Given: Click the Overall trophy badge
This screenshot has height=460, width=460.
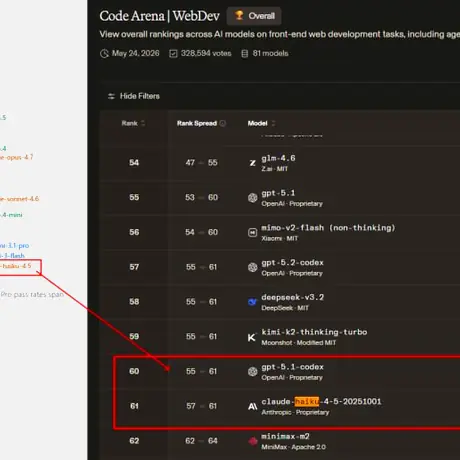Looking at the screenshot, I should point(254,16).
